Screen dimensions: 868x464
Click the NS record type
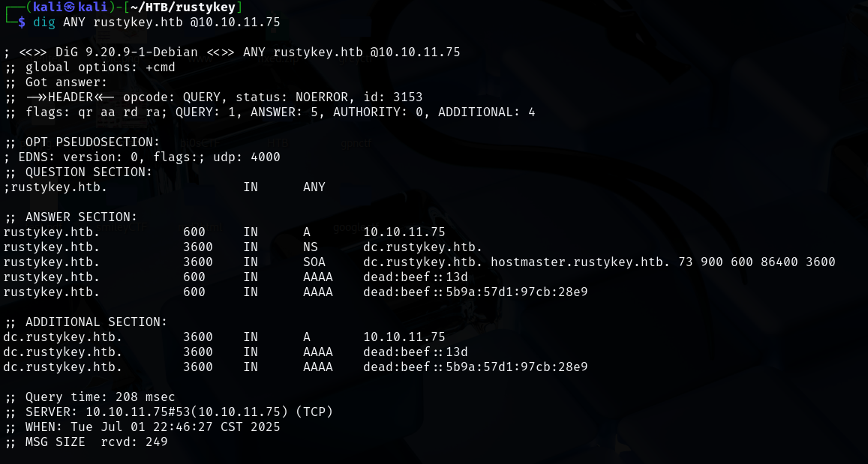pyautogui.click(x=311, y=247)
